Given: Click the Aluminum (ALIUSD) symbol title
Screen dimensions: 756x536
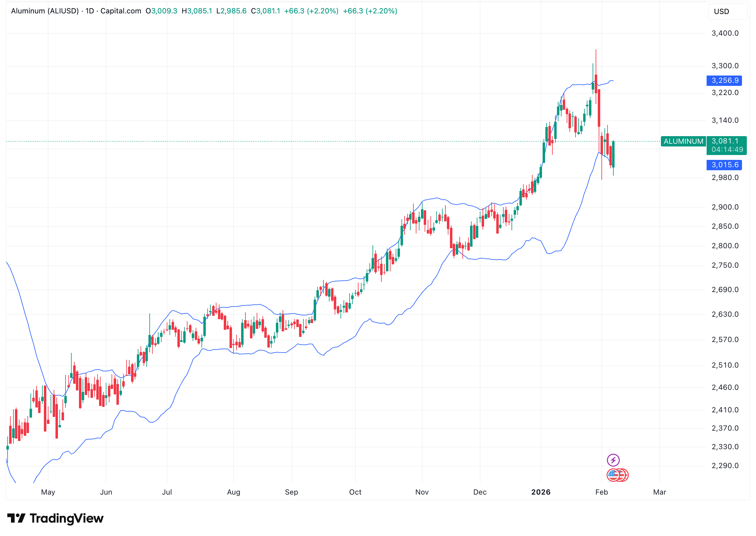Looking at the screenshot, I should pyautogui.click(x=45, y=11).
